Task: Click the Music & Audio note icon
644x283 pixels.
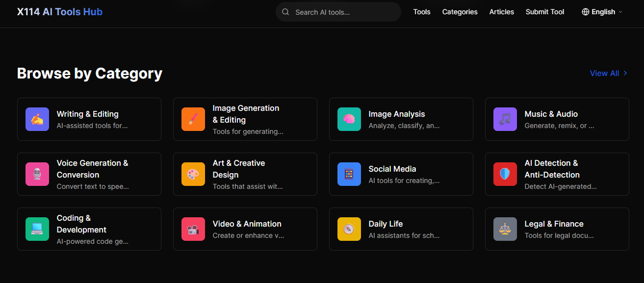Action: coord(505,119)
